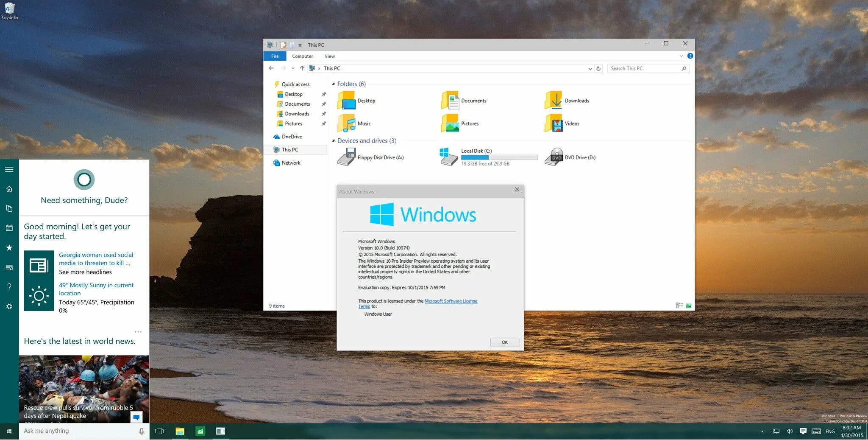Open the Pictures folder in Folders group

tap(460, 123)
